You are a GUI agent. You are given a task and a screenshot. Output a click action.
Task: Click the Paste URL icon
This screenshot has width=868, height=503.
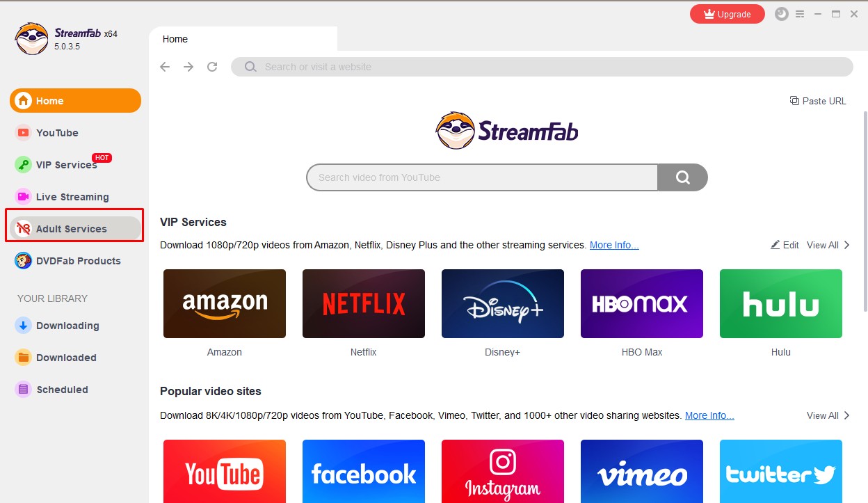click(794, 101)
